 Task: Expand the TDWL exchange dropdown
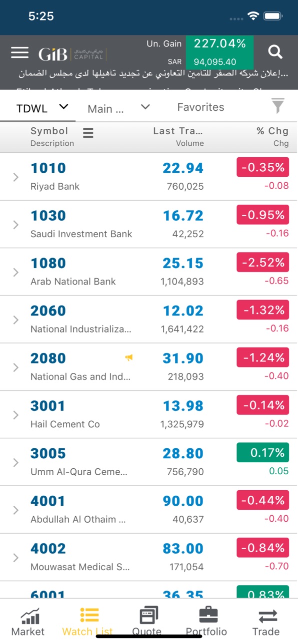point(41,107)
